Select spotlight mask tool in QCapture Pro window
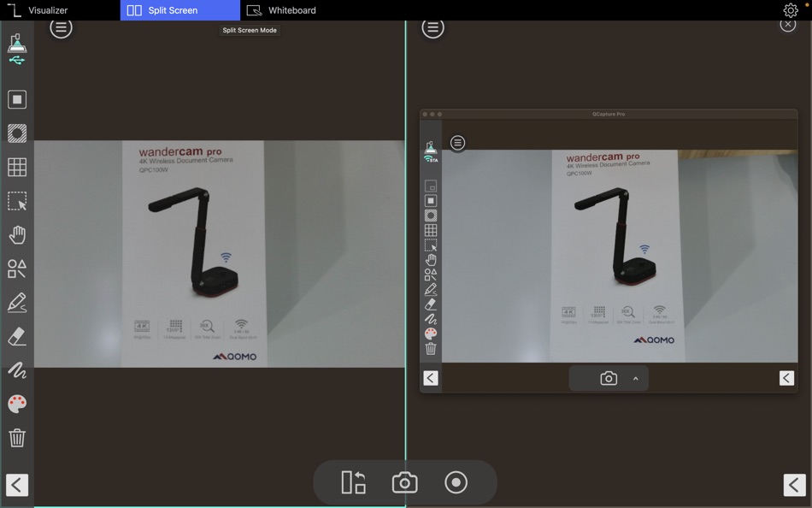Screen dimensions: 812x508 tap(430, 216)
